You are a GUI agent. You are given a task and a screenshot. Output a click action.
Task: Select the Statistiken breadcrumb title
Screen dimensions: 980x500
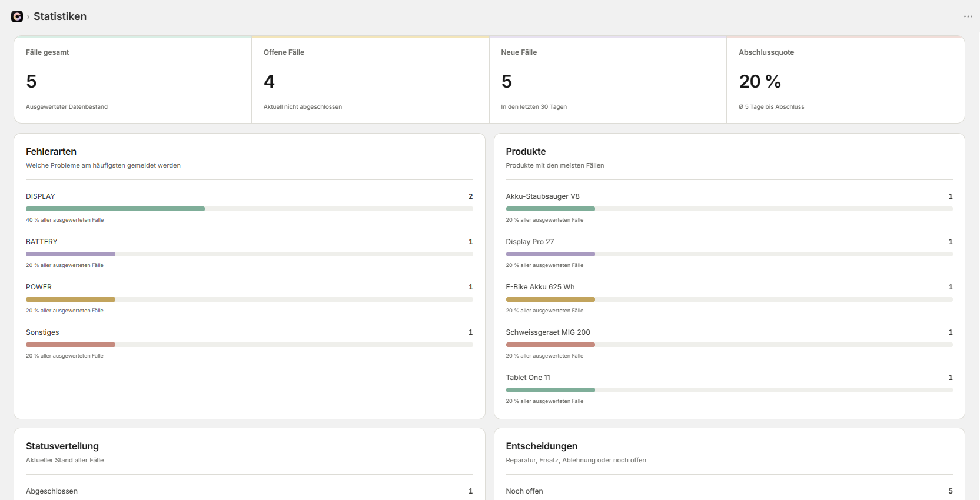click(60, 16)
